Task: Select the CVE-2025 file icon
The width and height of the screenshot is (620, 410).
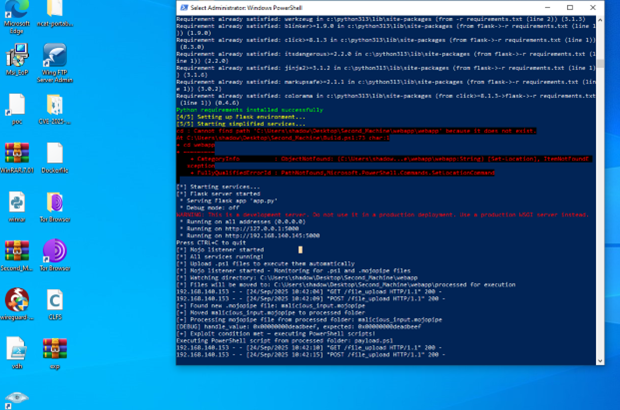Action: pos(55,105)
